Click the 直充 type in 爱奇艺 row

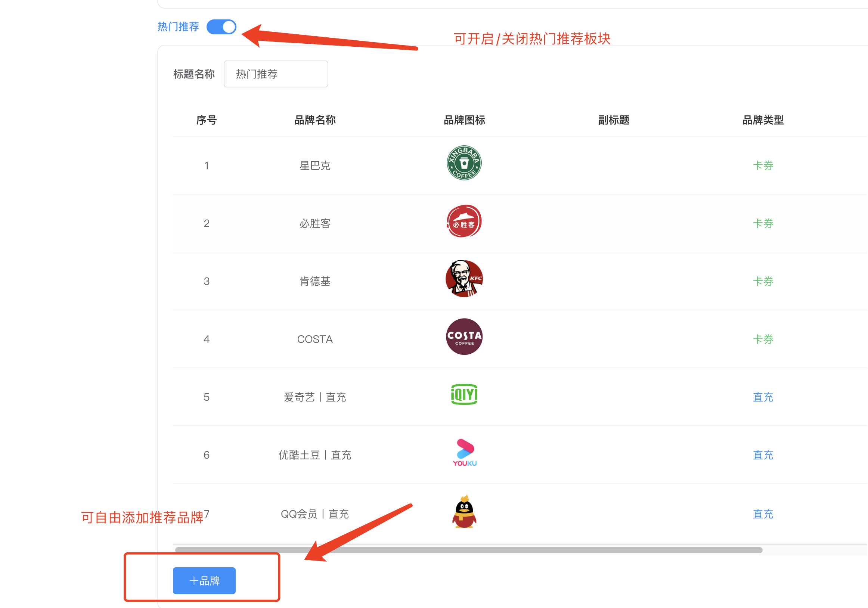[x=763, y=397]
